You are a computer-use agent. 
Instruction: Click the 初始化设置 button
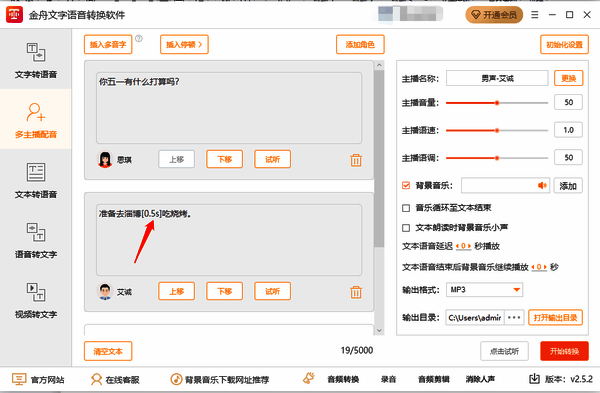click(x=564, y=44)
